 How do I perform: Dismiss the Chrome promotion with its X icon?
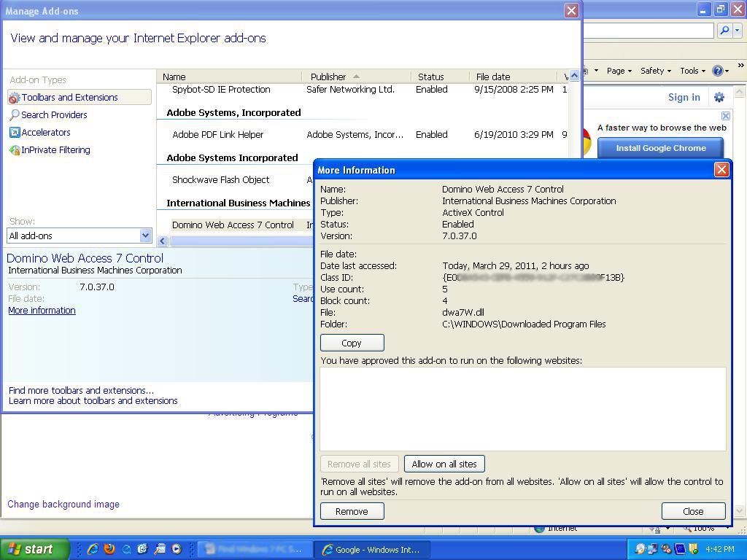click(x=725, y=116)
